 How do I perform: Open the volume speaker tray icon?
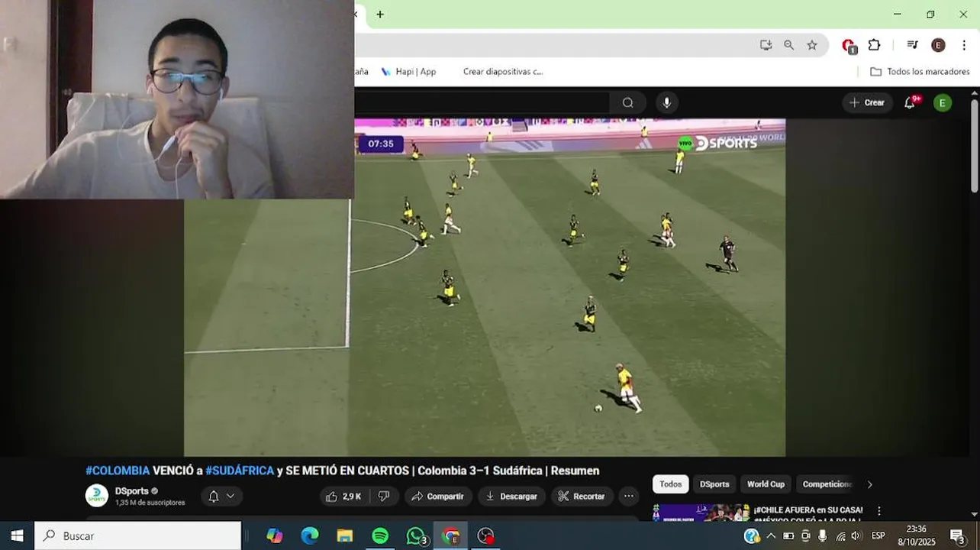[856, 536]
